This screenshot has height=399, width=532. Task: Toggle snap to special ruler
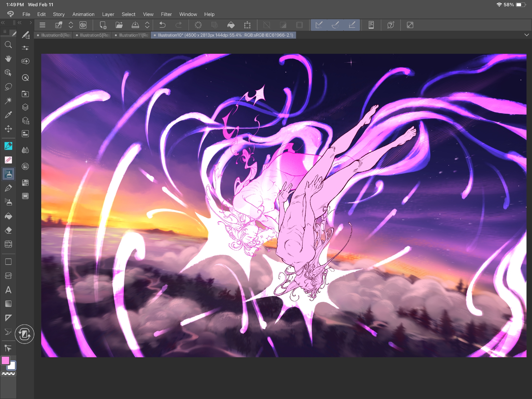point(335,25)
